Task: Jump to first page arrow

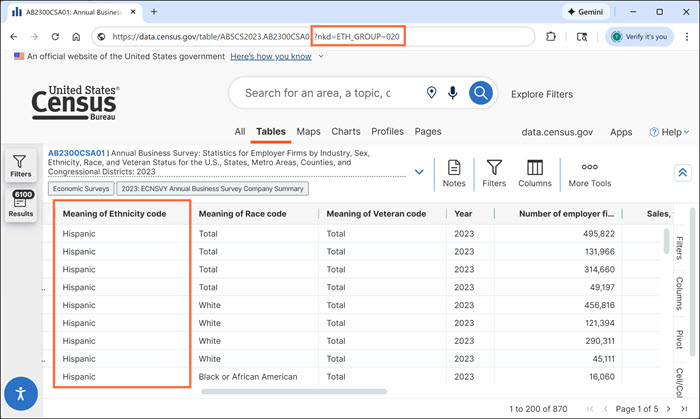Action: click(x=590, y=409)
